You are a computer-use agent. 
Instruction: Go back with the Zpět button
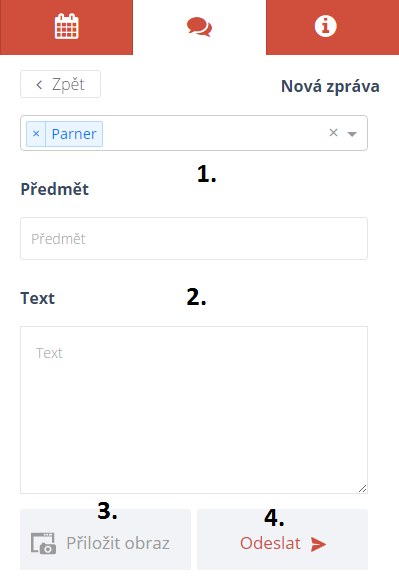click(x=60, y=84)
